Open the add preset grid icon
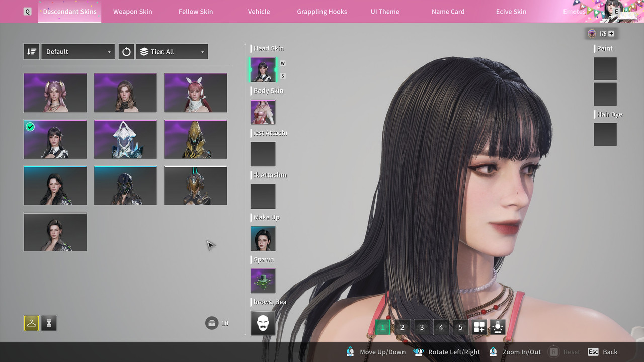The height and width of the screenshot is (362, 644). (479, 327)
